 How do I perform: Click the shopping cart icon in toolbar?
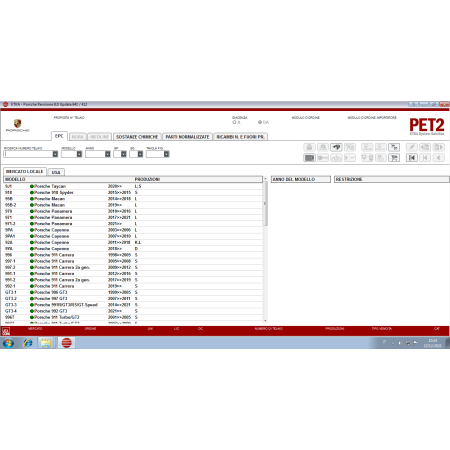click(394, 158)
